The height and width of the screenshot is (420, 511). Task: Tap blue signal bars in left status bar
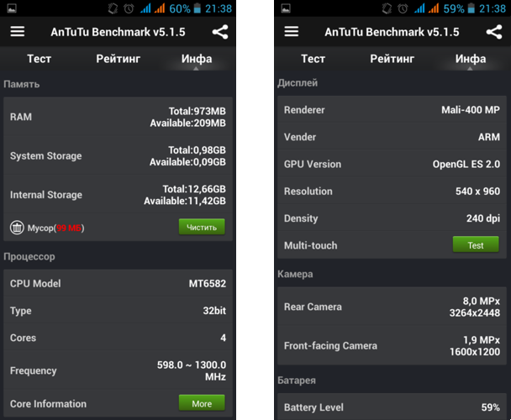tap(145, 8)
